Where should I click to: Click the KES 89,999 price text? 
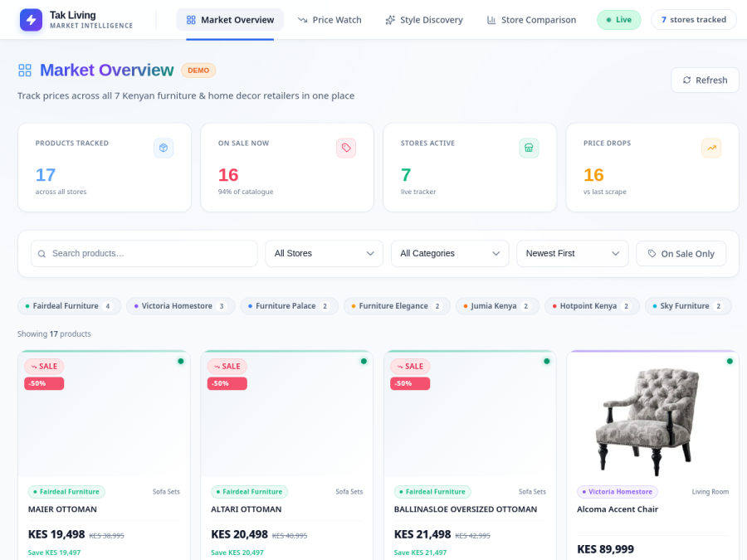click(x=606, y=549)
